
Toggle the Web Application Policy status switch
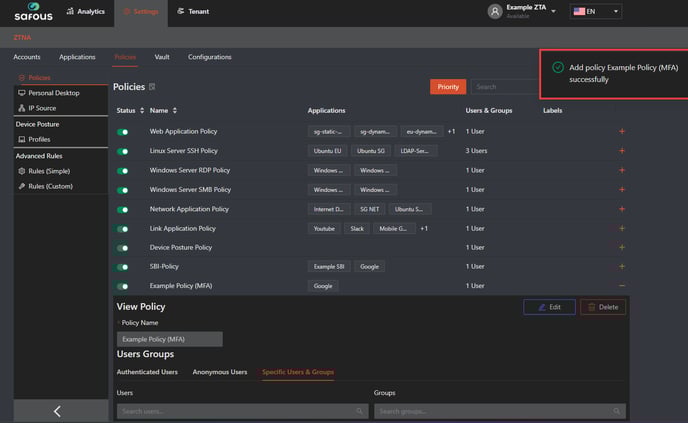pyautogui.click(x=124, y=131)
